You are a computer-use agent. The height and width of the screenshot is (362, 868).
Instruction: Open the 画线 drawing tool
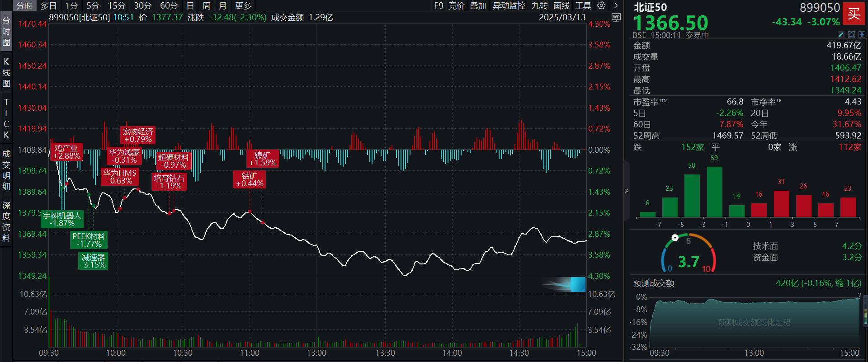[561, 5]
